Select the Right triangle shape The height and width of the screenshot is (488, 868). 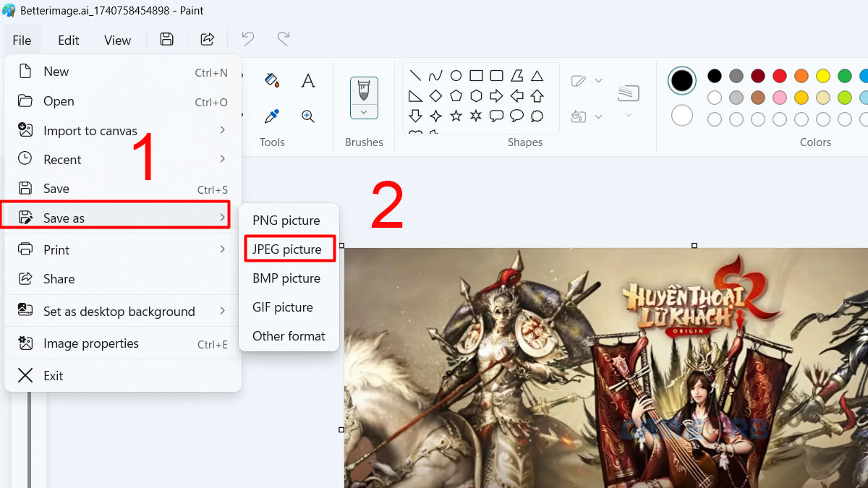coord(415,95)
